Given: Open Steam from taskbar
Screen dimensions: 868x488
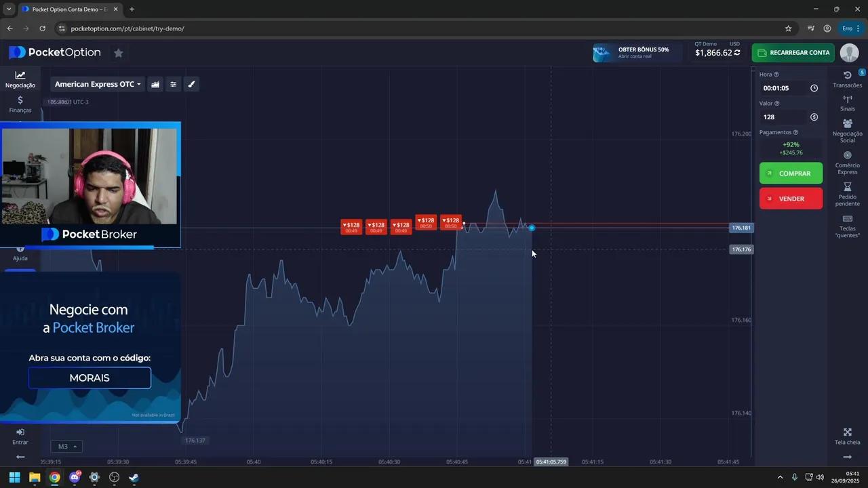Looking at the screenshot, I should pos(134,477).
